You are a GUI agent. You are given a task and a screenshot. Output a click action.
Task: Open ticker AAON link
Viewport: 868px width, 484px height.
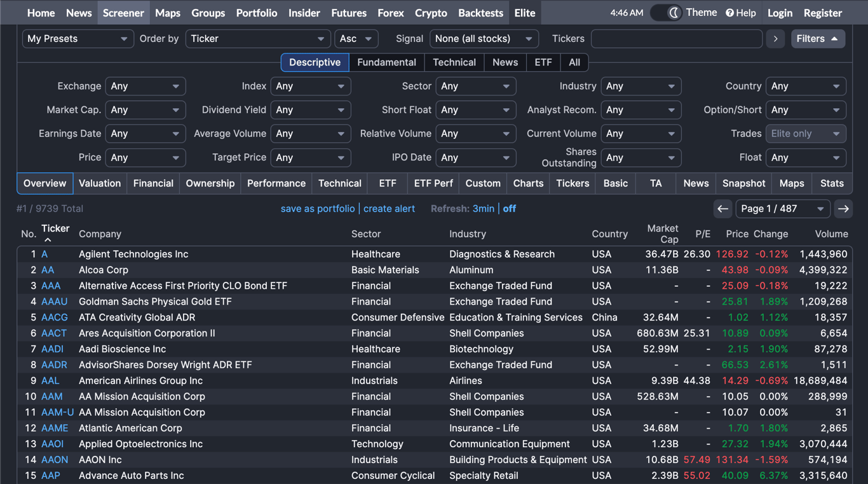click(55, 460)
